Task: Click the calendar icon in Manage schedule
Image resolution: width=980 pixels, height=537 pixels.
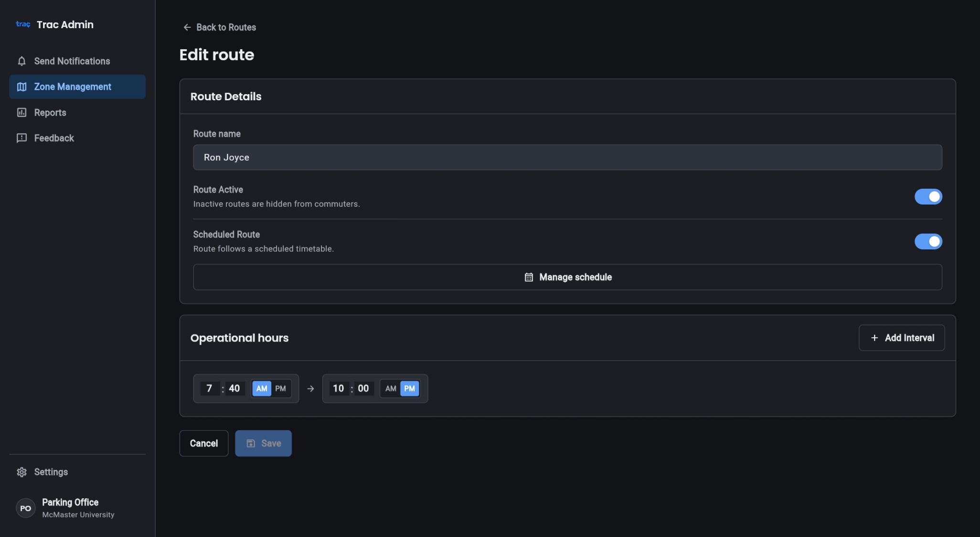Action: tap(529, 277)
